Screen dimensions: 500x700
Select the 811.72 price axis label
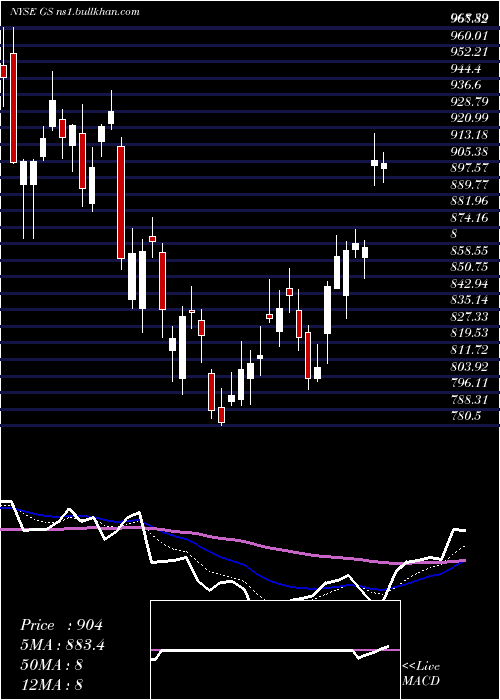tap(469, 350)
